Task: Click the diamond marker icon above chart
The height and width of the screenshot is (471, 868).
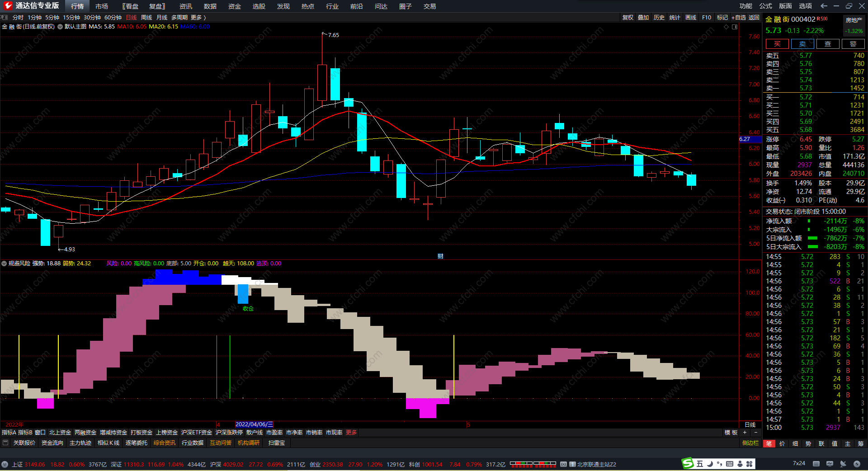Action: (x=726, y=27)
